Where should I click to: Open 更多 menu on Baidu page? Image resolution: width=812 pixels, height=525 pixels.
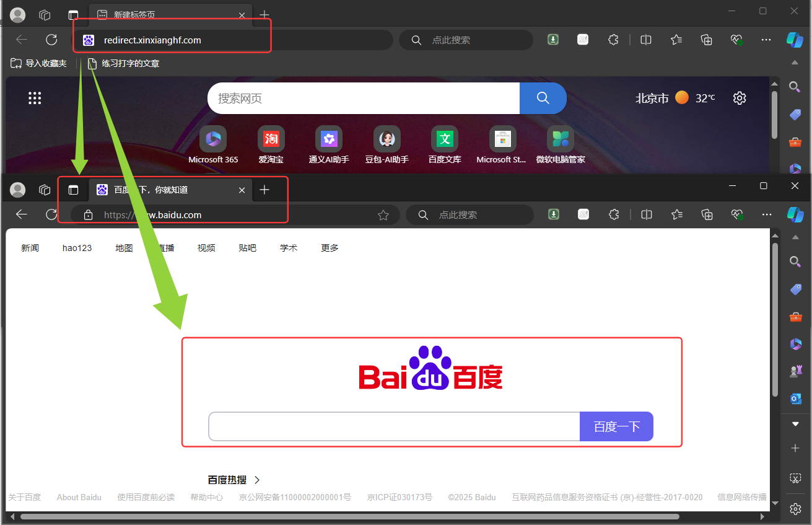click(330, 248)
